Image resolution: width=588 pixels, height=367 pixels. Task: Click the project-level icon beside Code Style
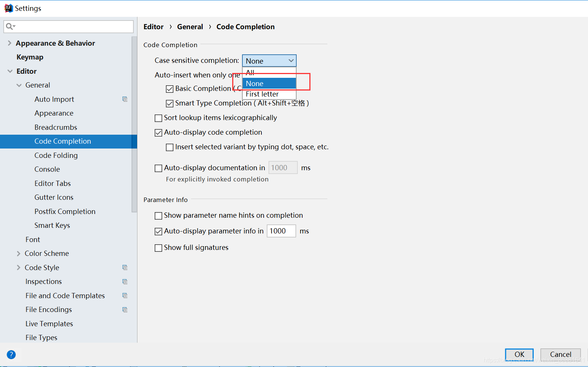(125, 267)
